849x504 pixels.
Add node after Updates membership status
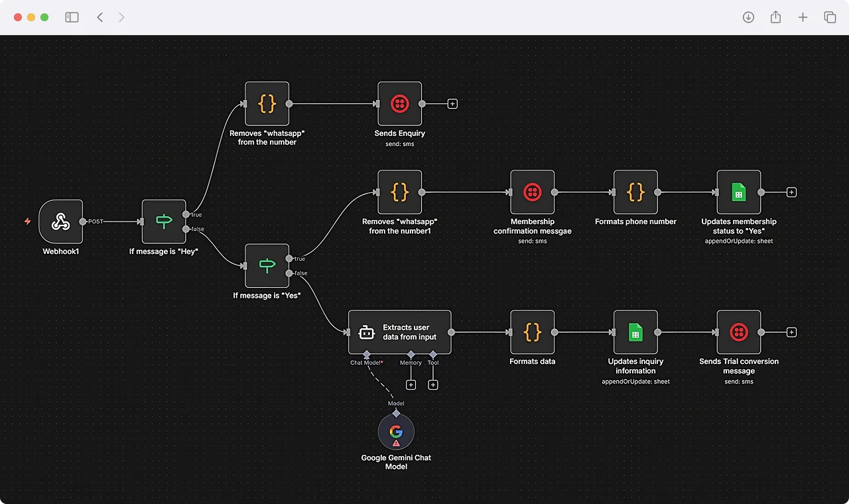point(791,192)
